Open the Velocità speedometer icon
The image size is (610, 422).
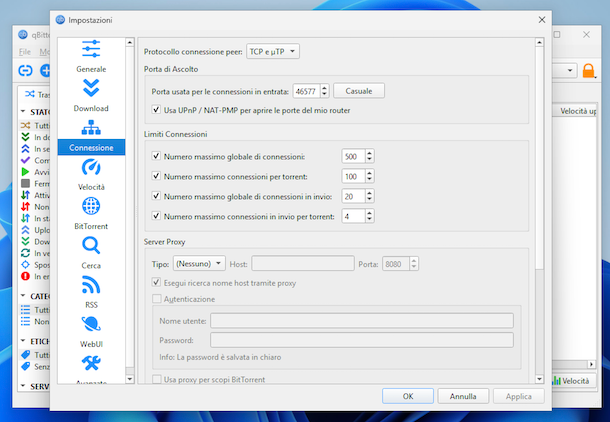(91, 167)
